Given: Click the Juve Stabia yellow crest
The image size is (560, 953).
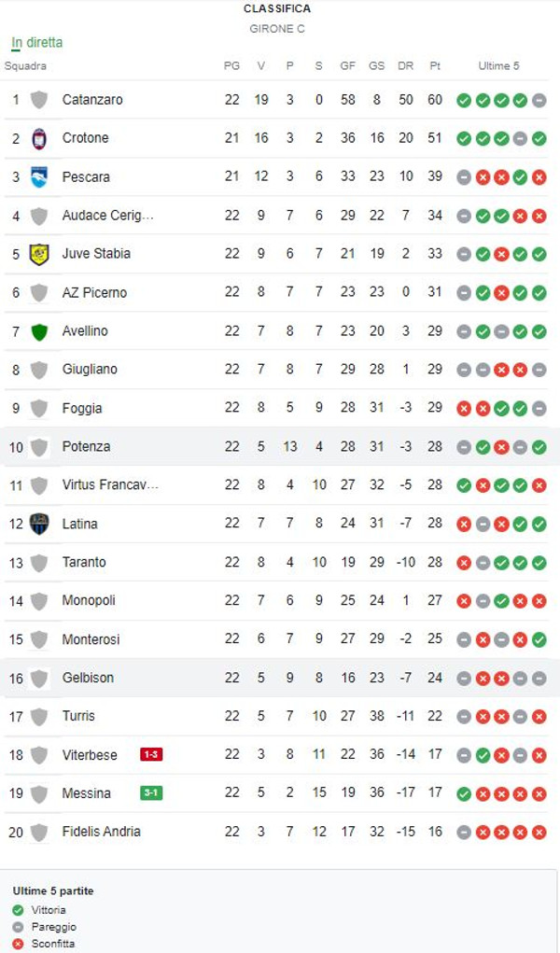Looking at the screenshot, I should pyautogui.click(x=39, y=254).
